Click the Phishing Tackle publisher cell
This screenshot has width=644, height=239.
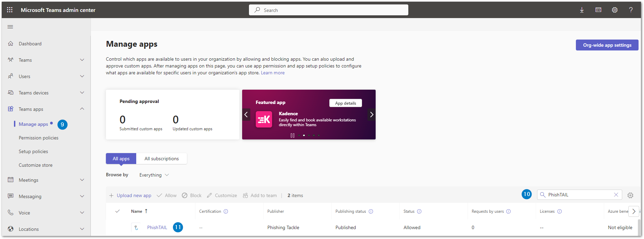click(x=283, y=227)
